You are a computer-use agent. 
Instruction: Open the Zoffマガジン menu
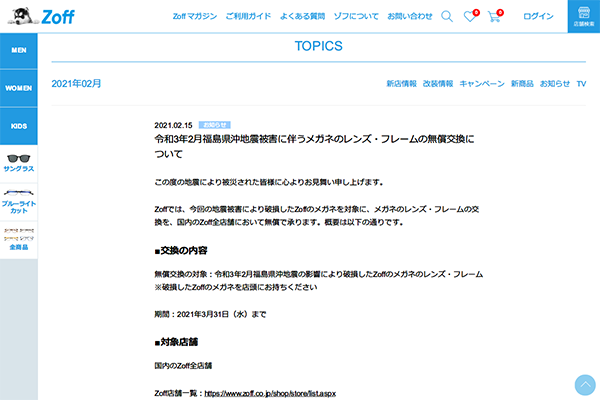click(x=195, y=16)
